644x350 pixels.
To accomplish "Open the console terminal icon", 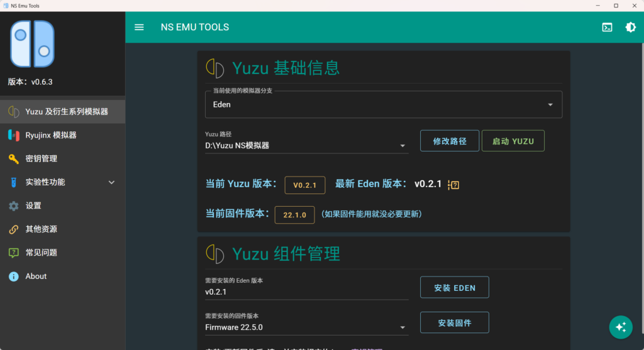I will 607,28.
